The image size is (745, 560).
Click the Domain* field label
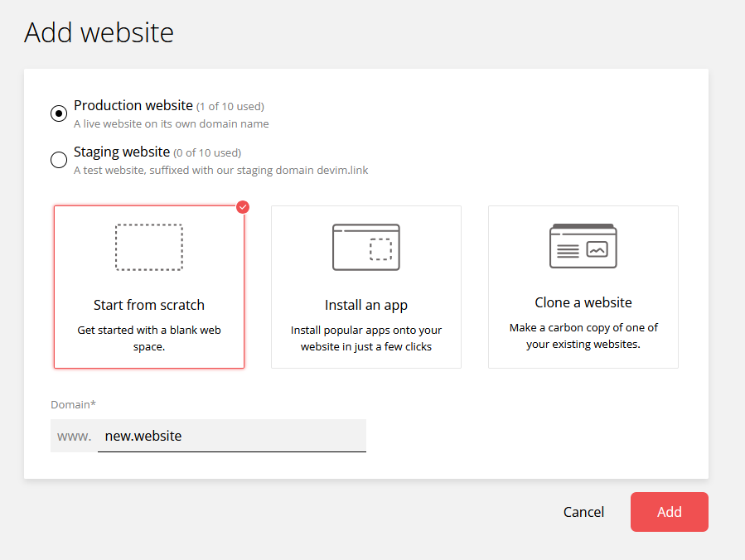pos(73,404)
